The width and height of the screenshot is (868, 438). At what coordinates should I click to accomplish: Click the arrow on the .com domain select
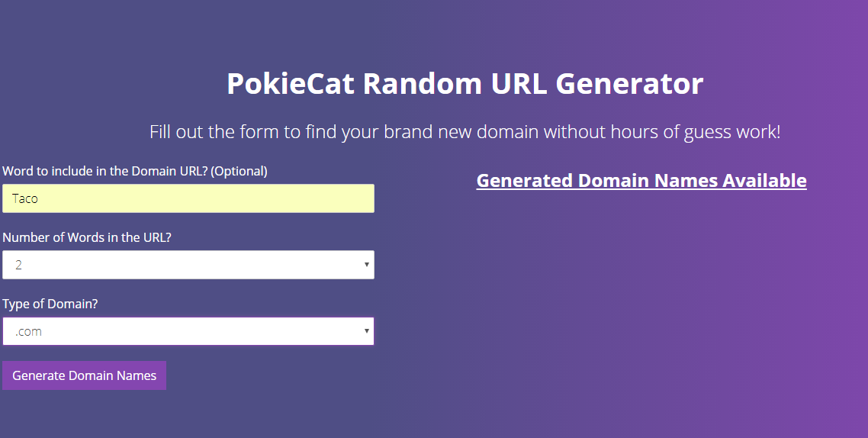pyautogui.click(x=367, y=331)
